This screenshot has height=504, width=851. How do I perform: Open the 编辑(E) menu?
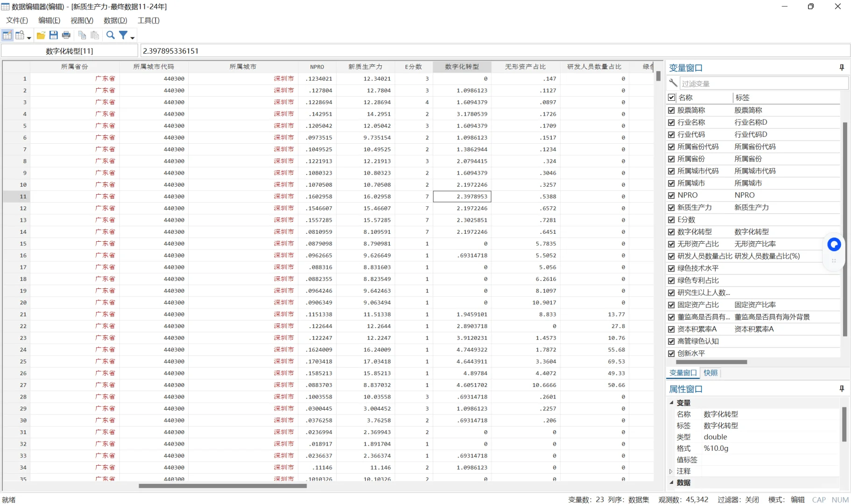tap(49, 21)
